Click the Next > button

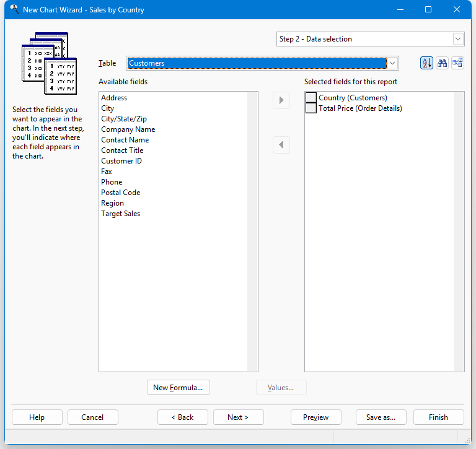(x=238, y=417)
